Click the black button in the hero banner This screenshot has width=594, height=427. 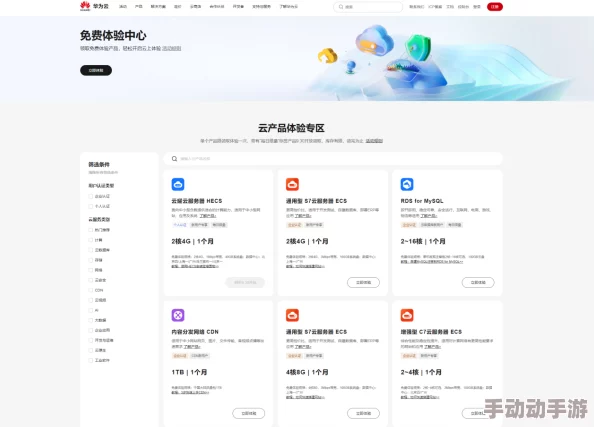point(96,70)
